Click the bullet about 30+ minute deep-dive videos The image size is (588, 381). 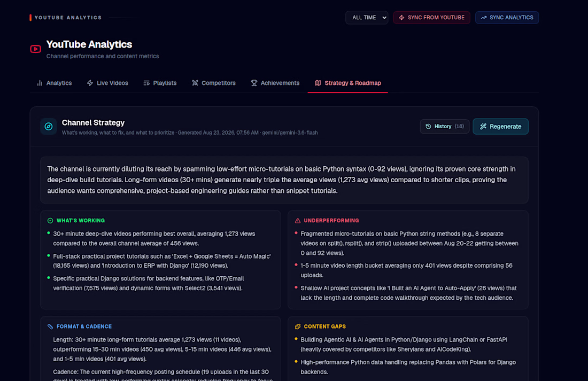click(x=154, y=238)
